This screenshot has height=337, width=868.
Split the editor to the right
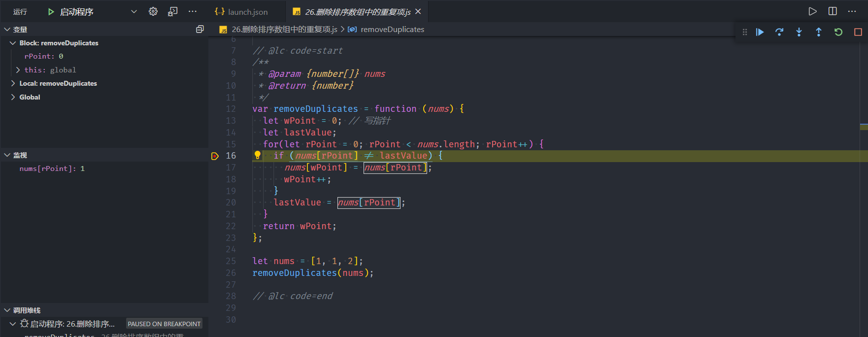833,11
